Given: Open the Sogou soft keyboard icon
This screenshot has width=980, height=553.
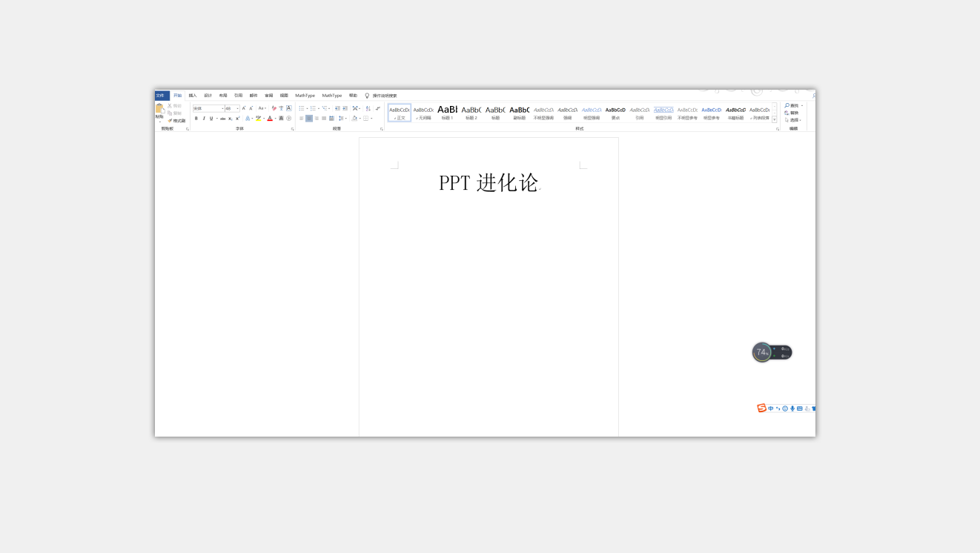Looking at the screenshot, I should tap(800, 408).
